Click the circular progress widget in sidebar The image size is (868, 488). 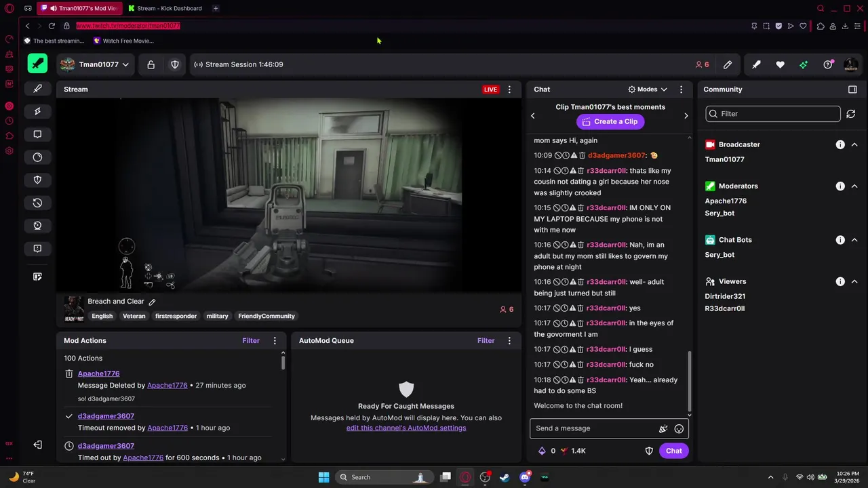point(37,157)
